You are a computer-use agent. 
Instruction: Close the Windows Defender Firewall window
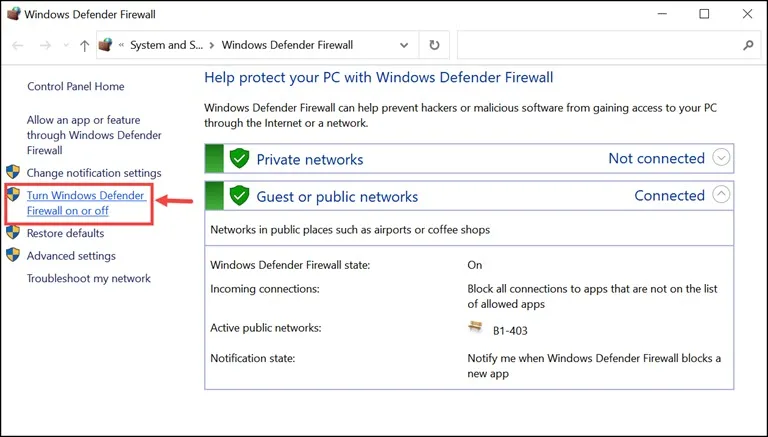[x=747, y=14]
